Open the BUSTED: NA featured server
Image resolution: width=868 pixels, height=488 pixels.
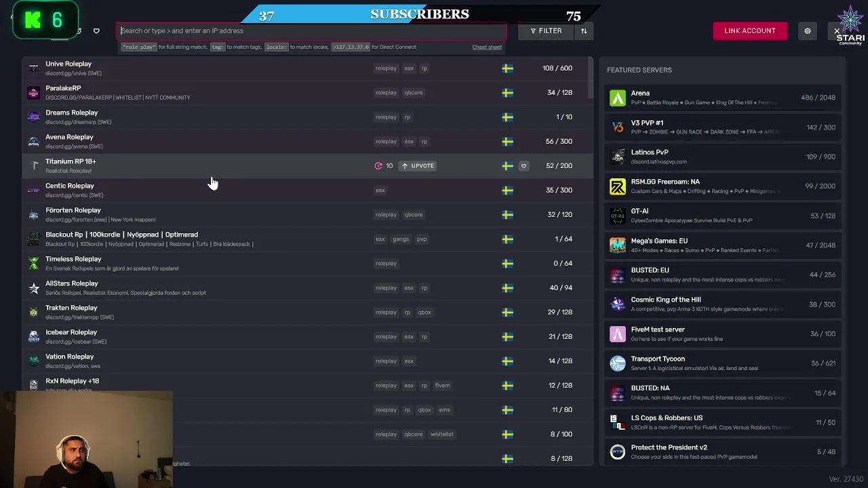coord(722,392)
